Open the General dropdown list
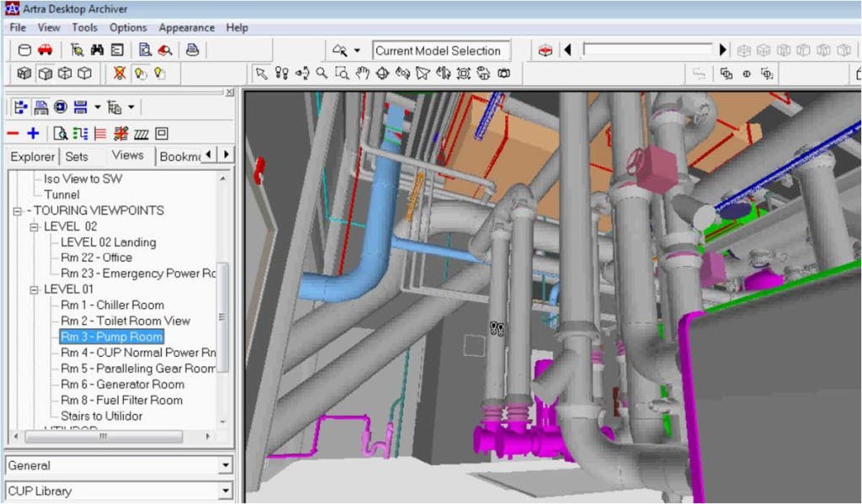Image resolution: width=862 pixels, height=504 pixels. coord(225,465)
